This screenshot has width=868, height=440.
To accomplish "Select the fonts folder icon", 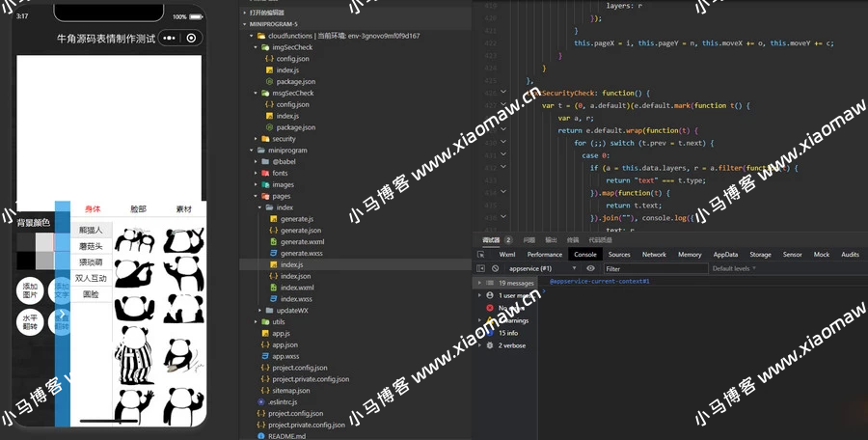I will coord(265,173).
